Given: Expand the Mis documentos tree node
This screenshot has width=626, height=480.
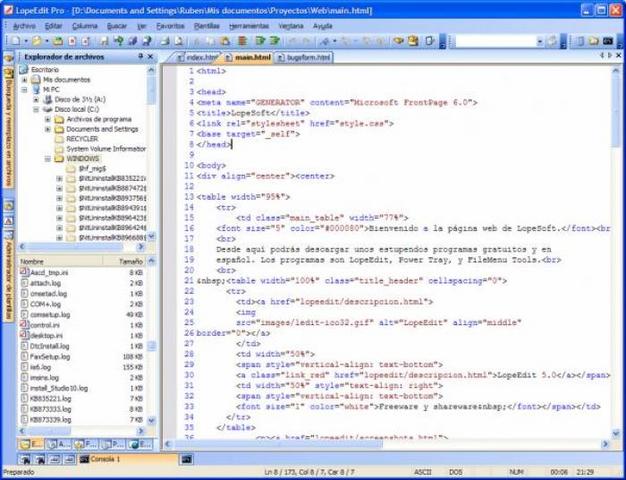Looking at the screenshot, I should [x=24, y=79].
